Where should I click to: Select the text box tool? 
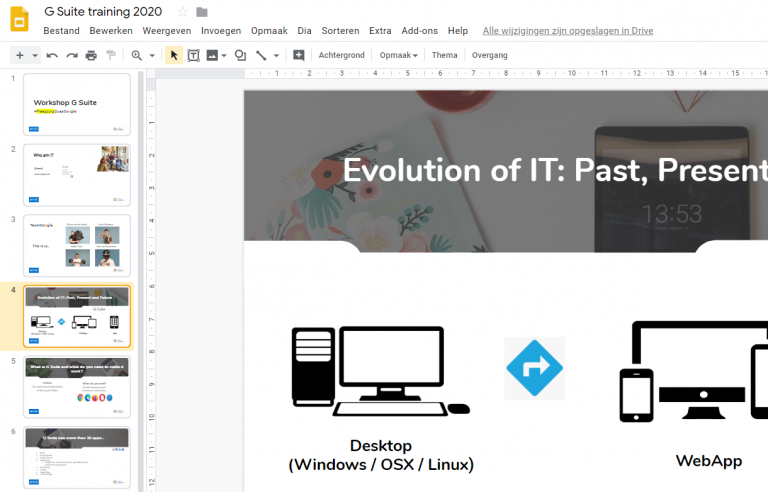[193, 55]
